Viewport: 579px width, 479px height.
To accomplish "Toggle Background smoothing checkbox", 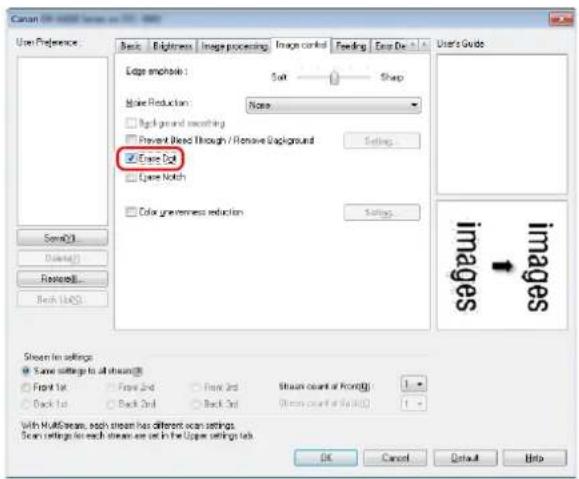I will (131, 123).
